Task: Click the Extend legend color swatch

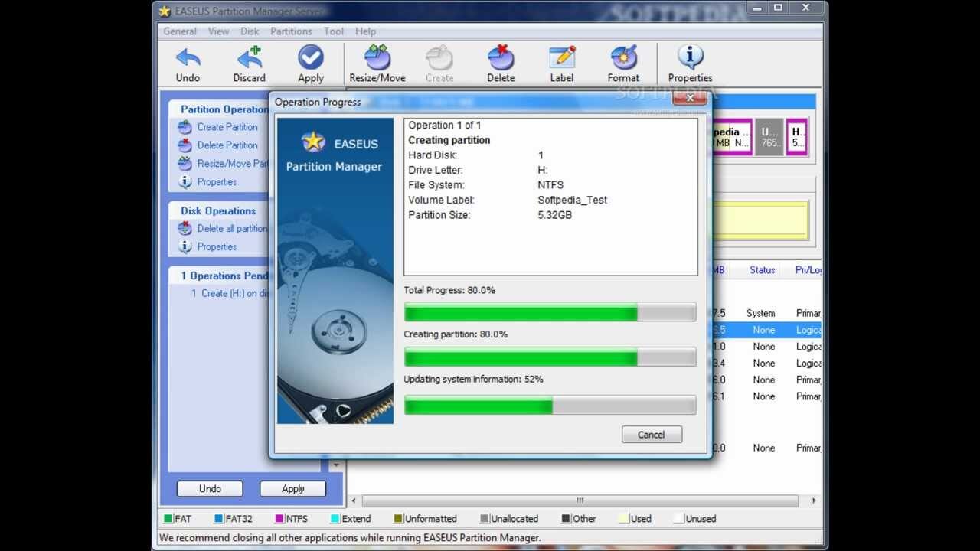Action: [335, 519]
